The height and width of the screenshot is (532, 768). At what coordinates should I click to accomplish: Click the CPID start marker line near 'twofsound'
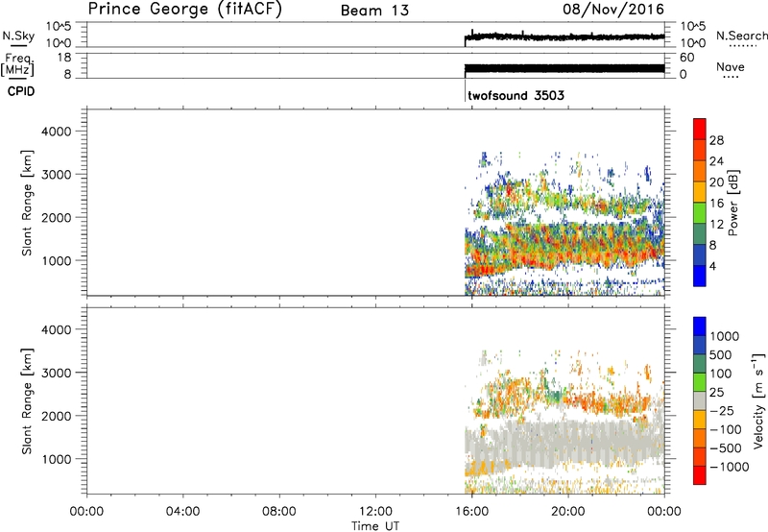465,90
